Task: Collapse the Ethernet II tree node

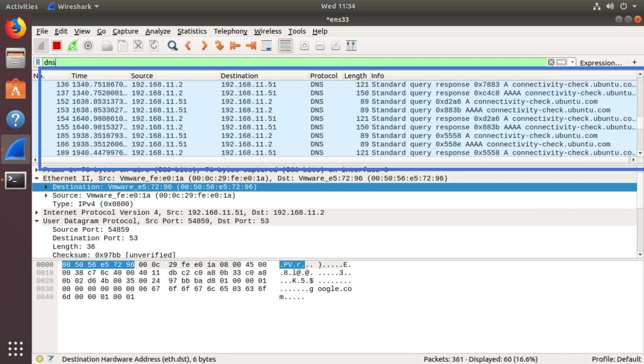Action: (37, 178)
